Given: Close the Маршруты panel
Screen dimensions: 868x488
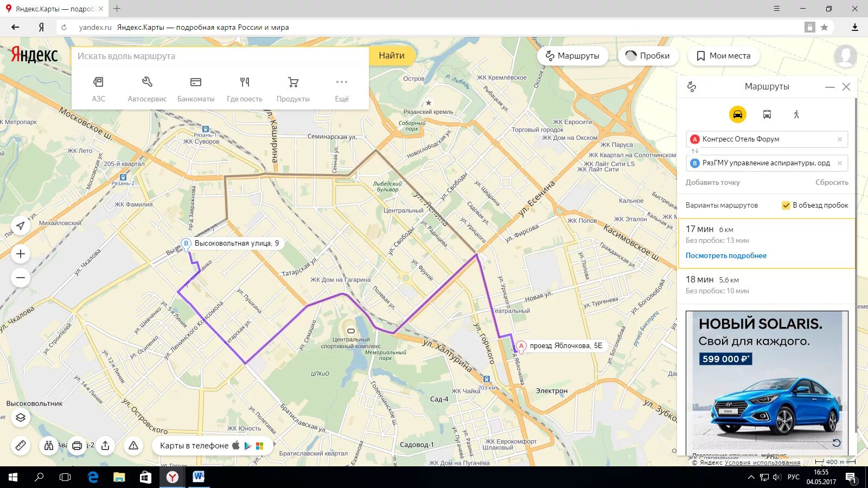Looking at the screenshot, I should point(846,87).
